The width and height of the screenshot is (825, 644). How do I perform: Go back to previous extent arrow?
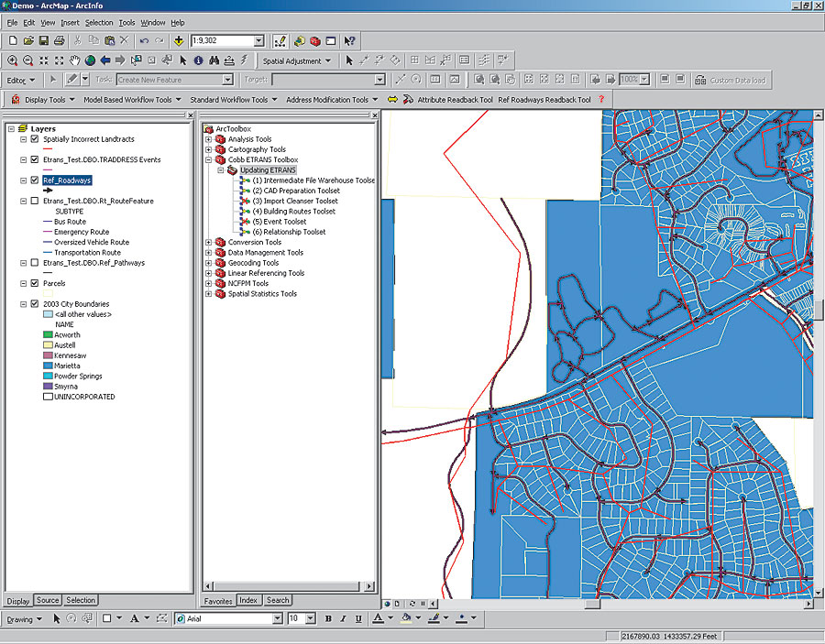[105, 60]
